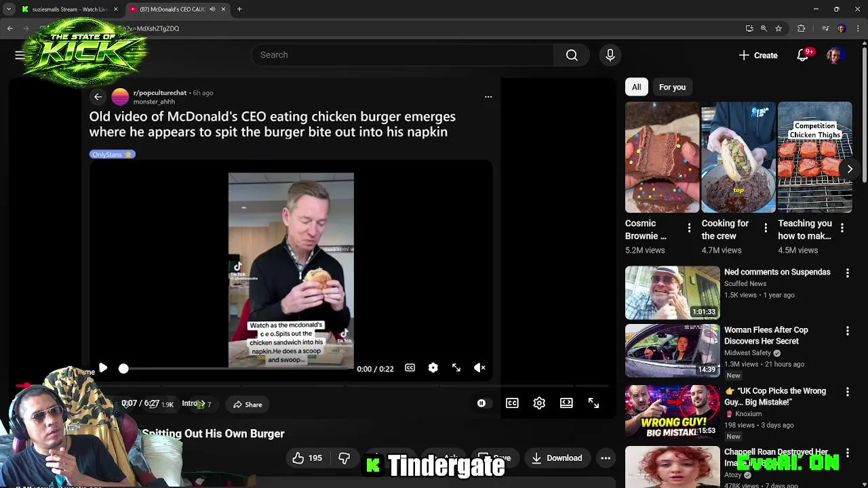Download the video
Viewport: 868px width, 488px height.
tap(557, 458)
